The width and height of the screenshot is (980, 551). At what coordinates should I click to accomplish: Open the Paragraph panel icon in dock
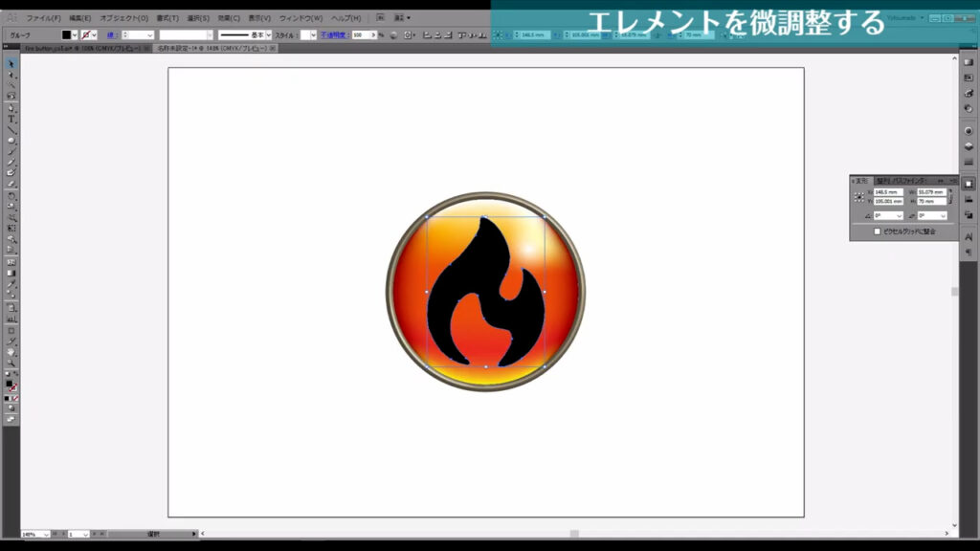pos(969,253)
